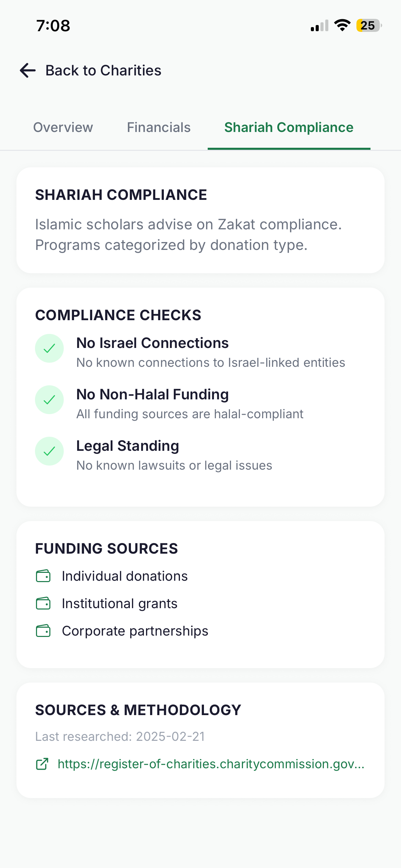The width and height of the screenshot is (401, 868).
Task: Select the Shariah Compliance tab
Action: coord(288,127)
